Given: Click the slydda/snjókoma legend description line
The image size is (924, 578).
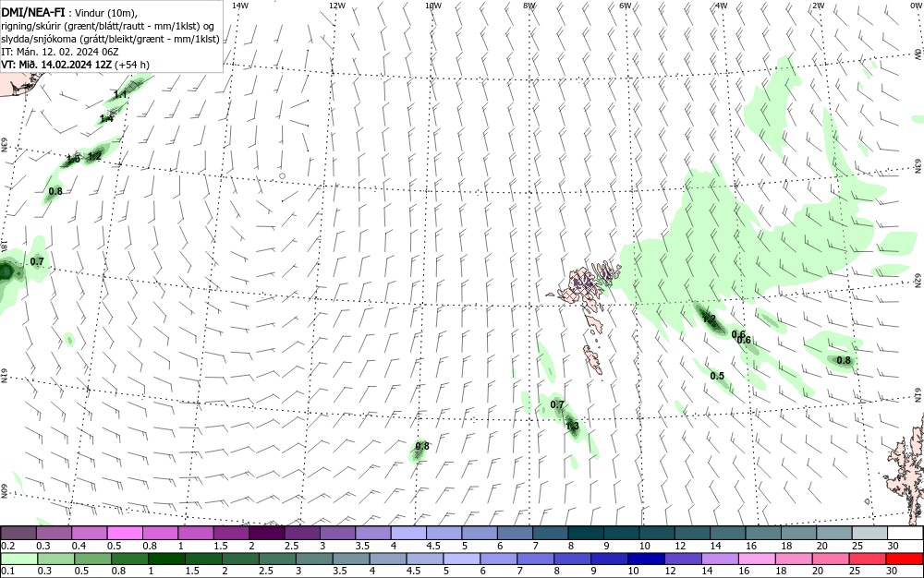Looking at the screenshot, I should 110,39.
